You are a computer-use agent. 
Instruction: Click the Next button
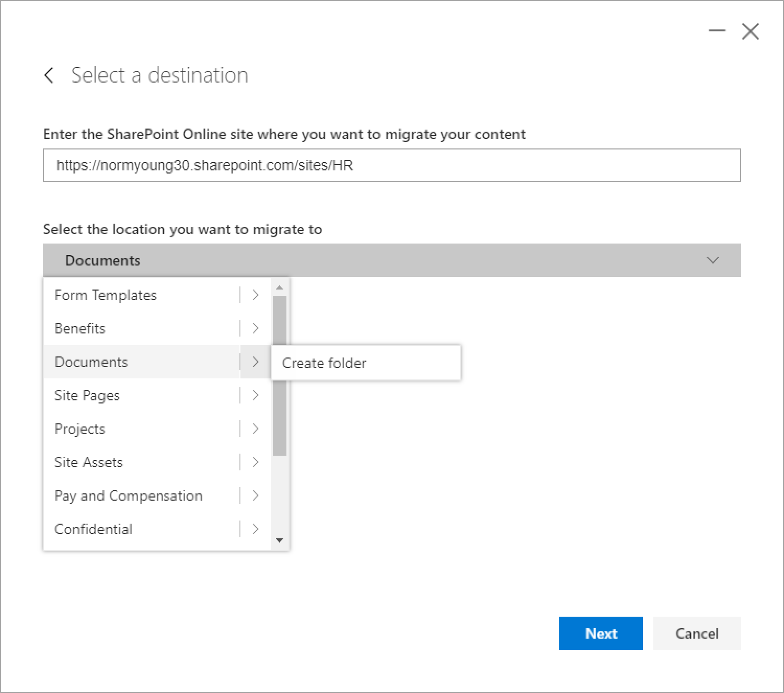(601, 633)
